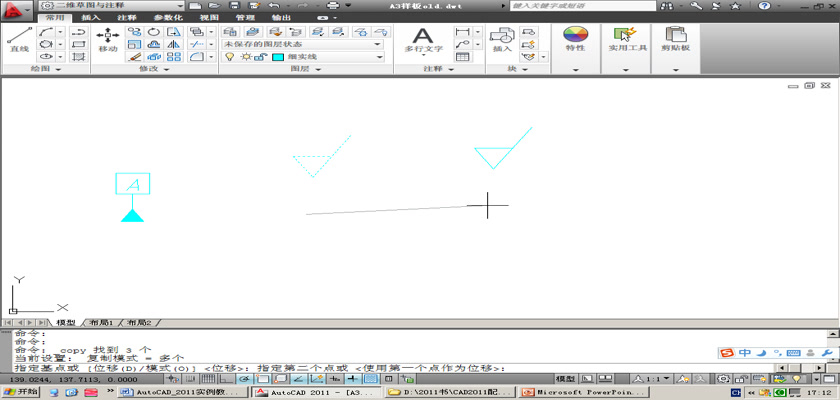Screen dimensions: 840x400
Task: Switch to Microsoft PowerPoint taskbar window
Action: click(x=584, y=392)
